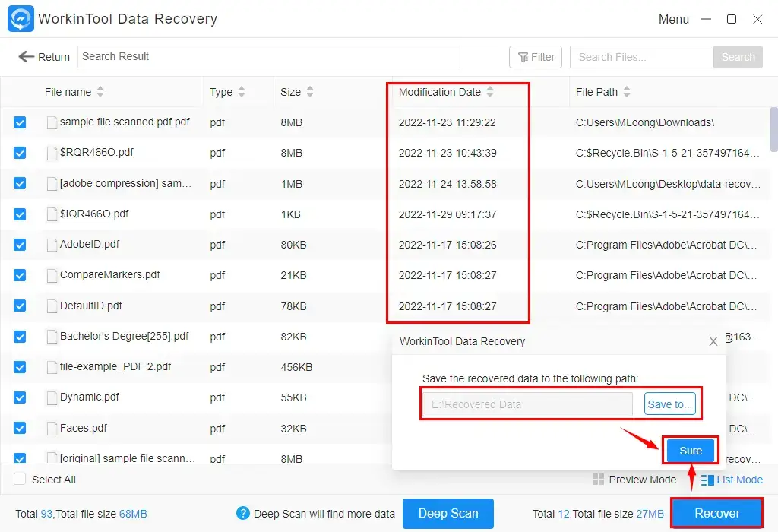The image size is (778, 532).
Task: Click file icon of CompareMarkers.pdf
Action: point(52,275)
